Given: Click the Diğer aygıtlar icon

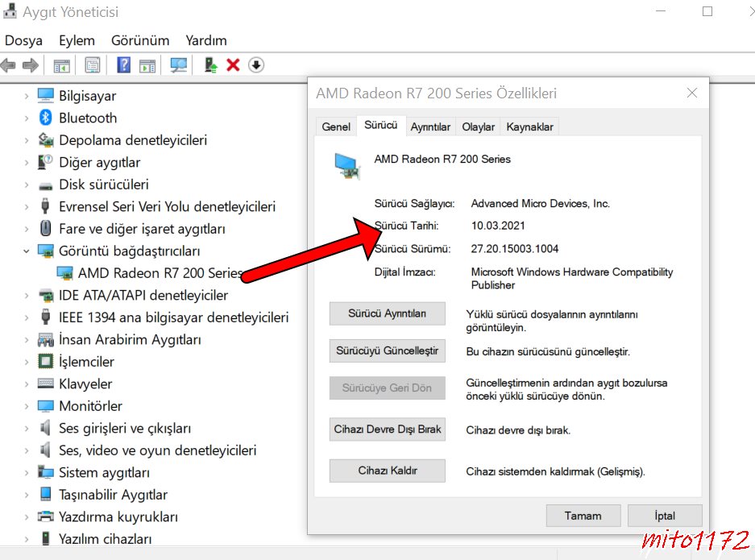Looking at the screenshot, I should point(45,162).
